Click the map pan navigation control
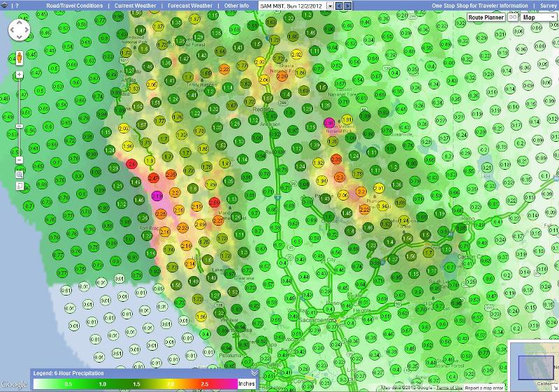559x392 pixels. (x=19, y=30)
